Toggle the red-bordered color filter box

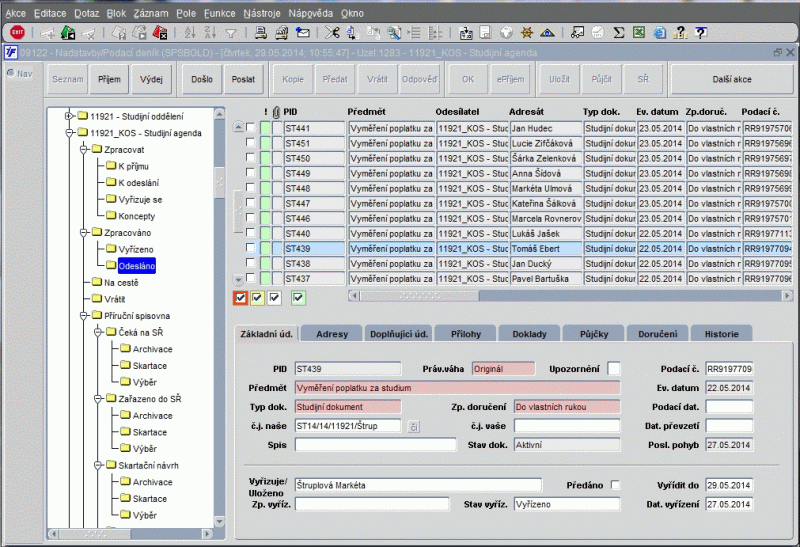[x=240, y=297]
